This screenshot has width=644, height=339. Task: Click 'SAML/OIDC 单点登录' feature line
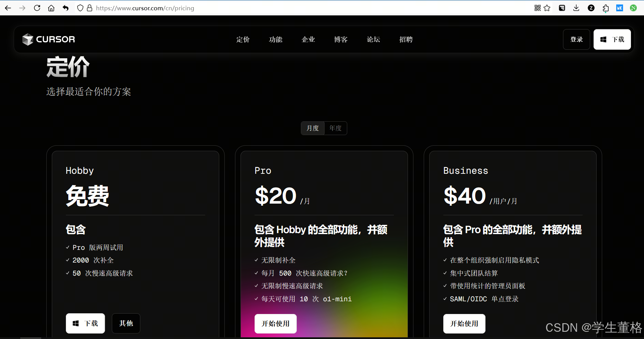[x=484, y=299]
